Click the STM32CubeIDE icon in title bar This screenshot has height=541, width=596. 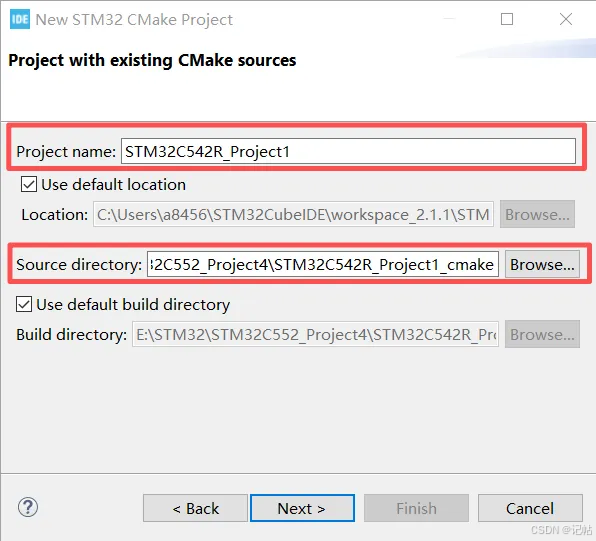(x=20, y=19)
